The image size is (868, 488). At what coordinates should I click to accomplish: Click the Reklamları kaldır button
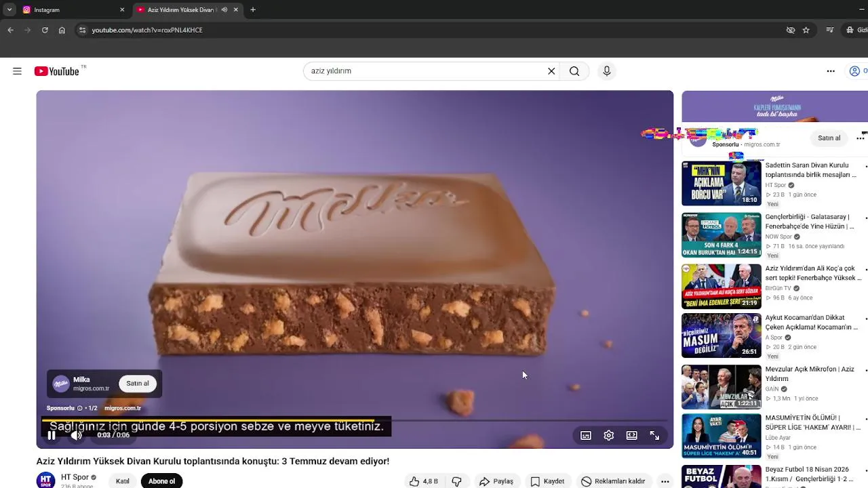(613, 481)
